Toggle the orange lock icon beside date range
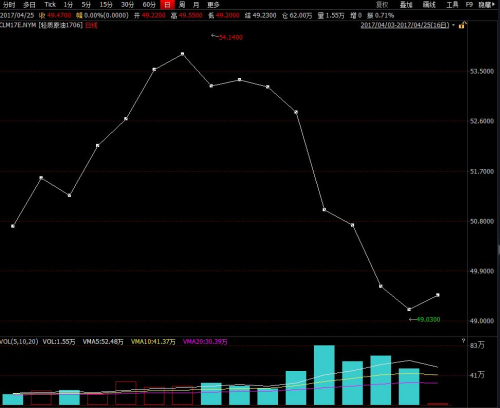 point(462,25)
